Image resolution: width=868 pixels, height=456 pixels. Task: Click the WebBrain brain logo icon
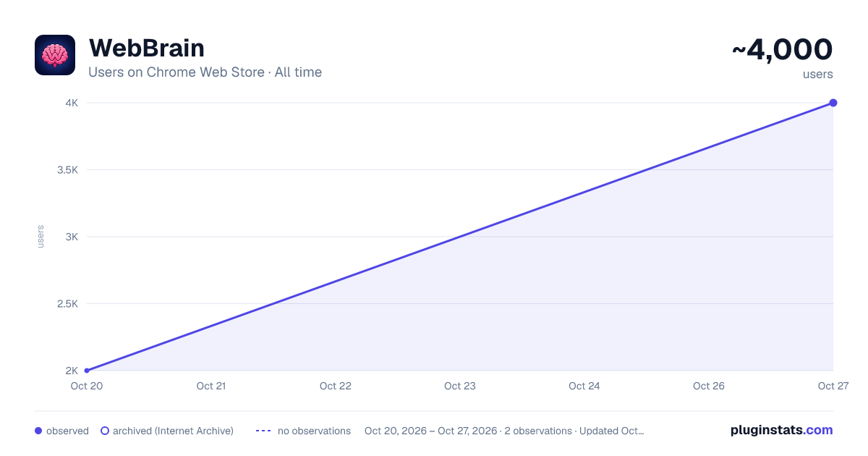point(55,55)
